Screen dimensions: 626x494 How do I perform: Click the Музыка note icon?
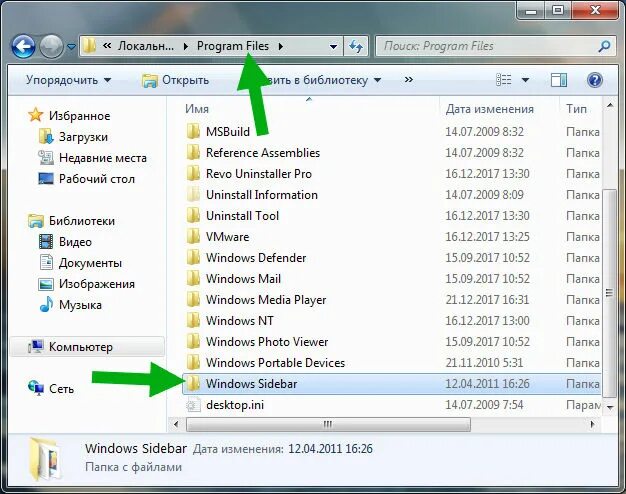click(x=46, y=304)
